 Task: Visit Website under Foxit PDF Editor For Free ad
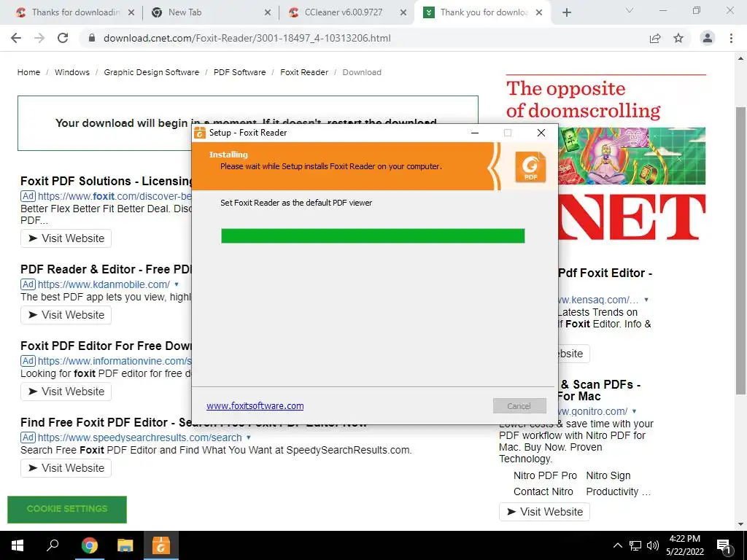click(x=66, y=392)
